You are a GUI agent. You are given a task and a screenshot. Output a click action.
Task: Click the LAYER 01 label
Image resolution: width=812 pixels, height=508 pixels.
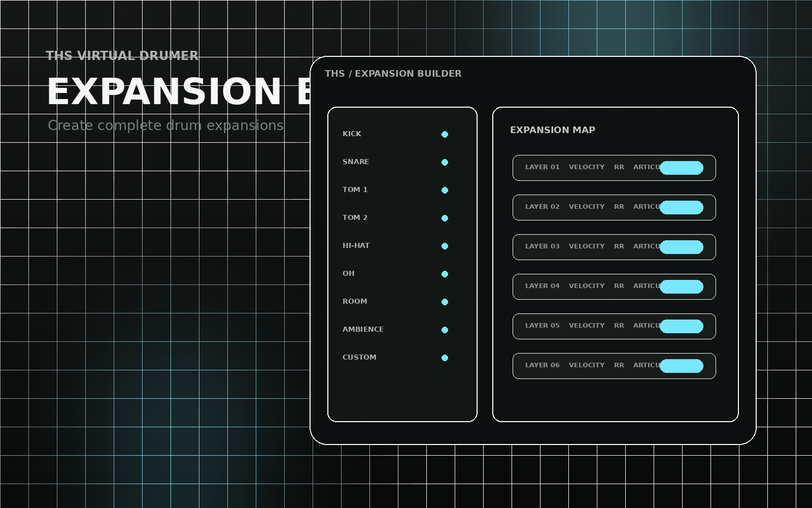[x=543, y=167]
